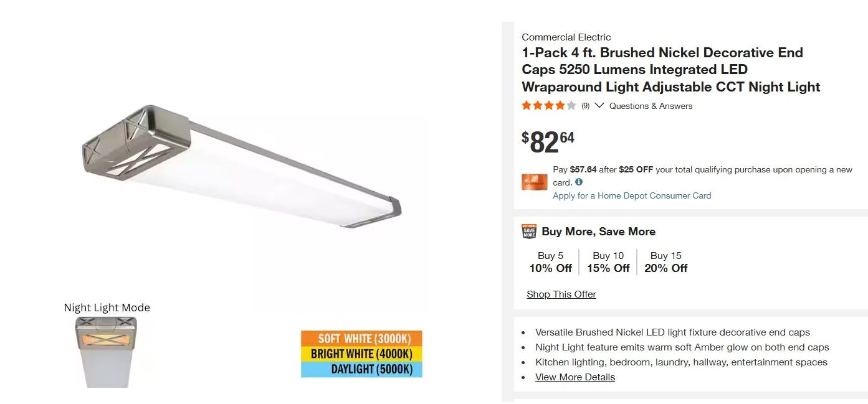Select the Buy 10 15% Off tier

pos(608,262)
